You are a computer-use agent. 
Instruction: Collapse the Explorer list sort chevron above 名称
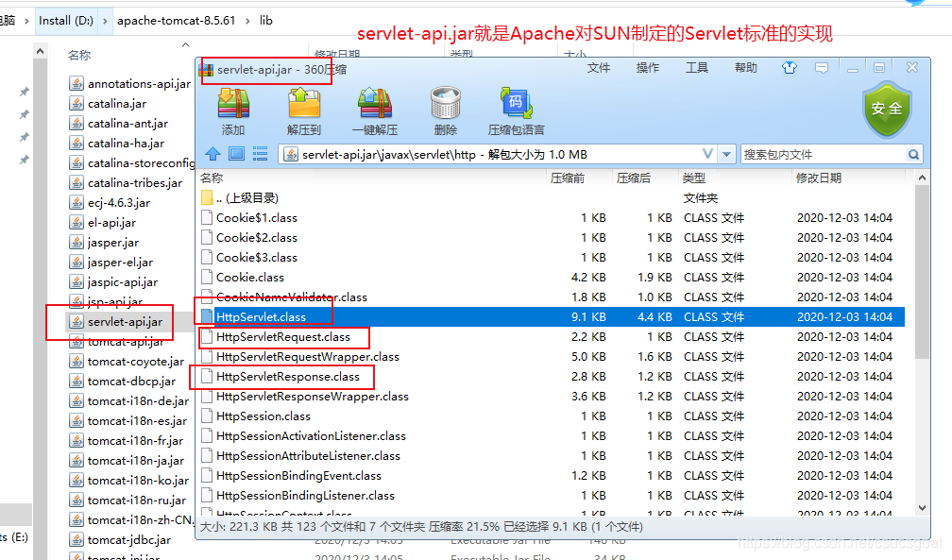click(186, 45)
